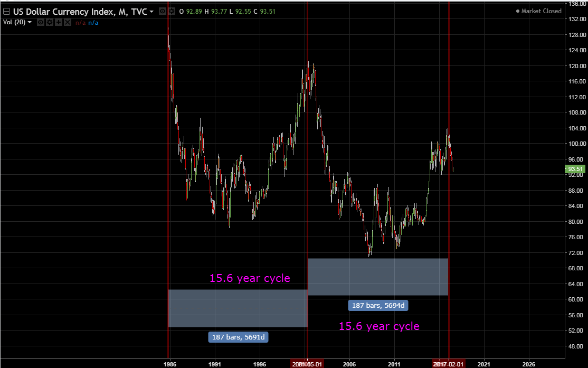The image size is (588, 368).
Task: Click the 2017-02-01 red time axis marker
Action: click(448, 364)
